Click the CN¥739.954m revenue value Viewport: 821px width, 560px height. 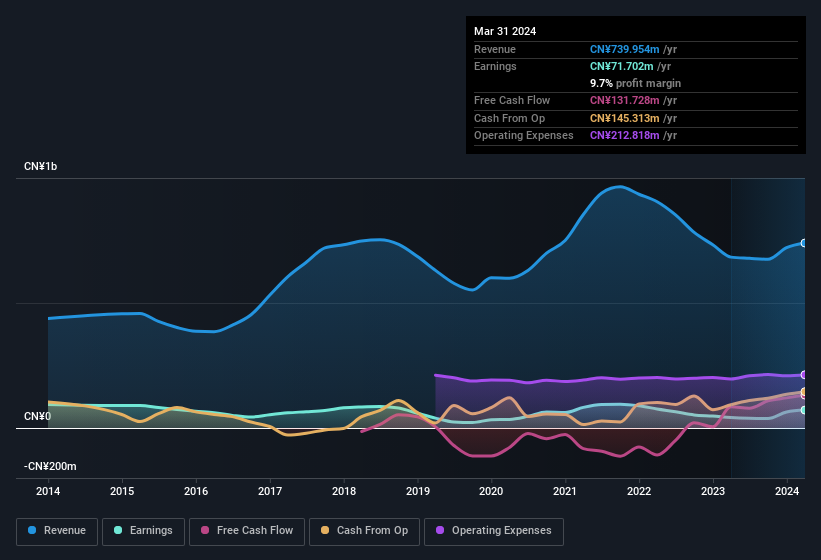(x=625, y=49)
